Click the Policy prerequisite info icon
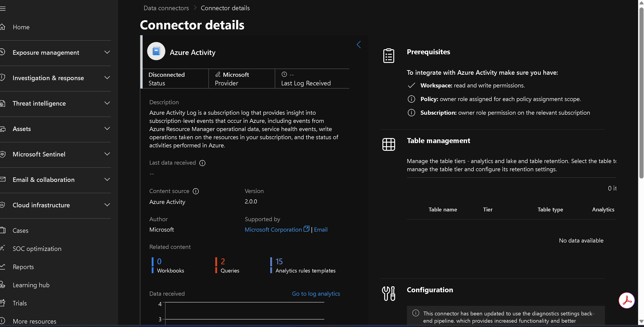 coord(411,99)
